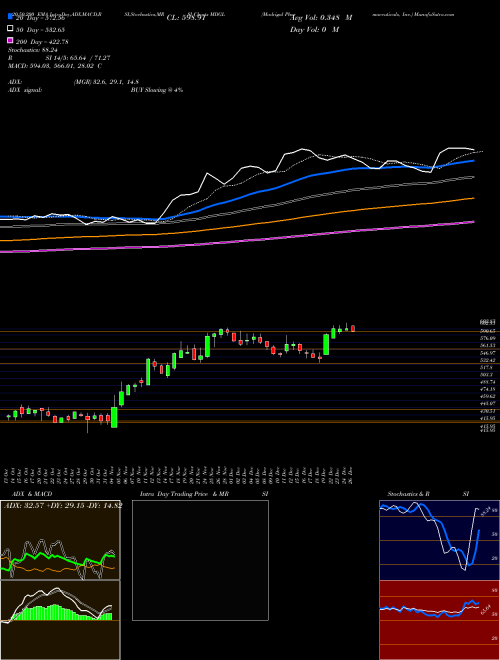Click the 474.18 price axis label
Viewport: 500px width, 660px height.
point(489,389)
